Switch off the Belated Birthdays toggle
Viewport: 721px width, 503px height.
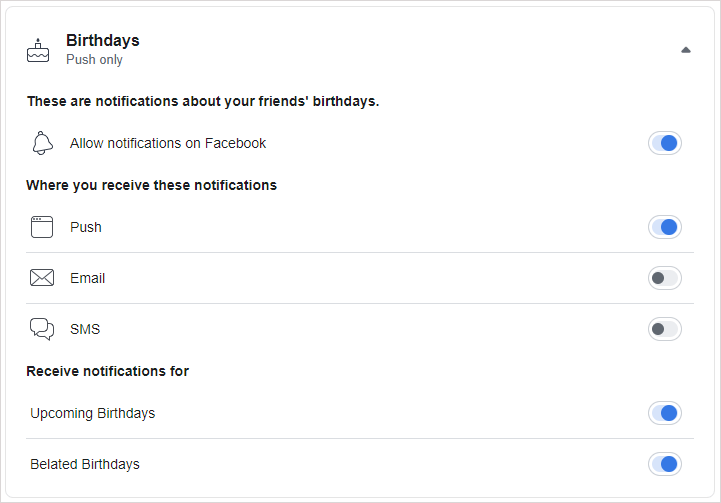point(665,464)
